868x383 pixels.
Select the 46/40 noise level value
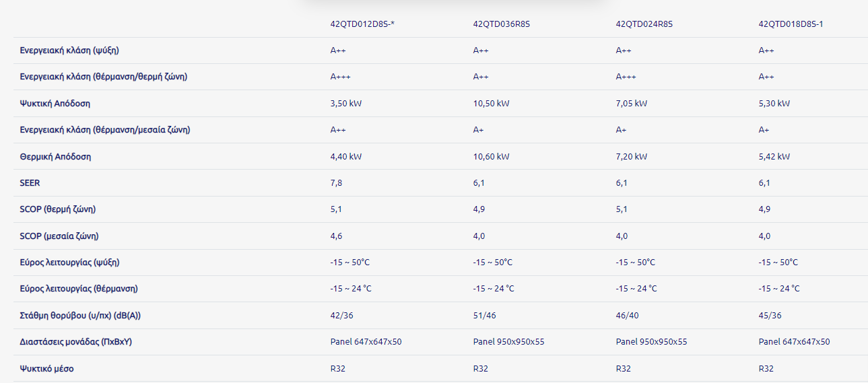coord(627,316)
